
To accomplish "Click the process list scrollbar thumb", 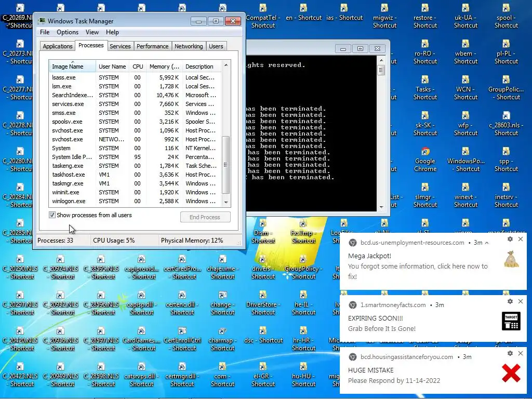I will click(225, 165).
